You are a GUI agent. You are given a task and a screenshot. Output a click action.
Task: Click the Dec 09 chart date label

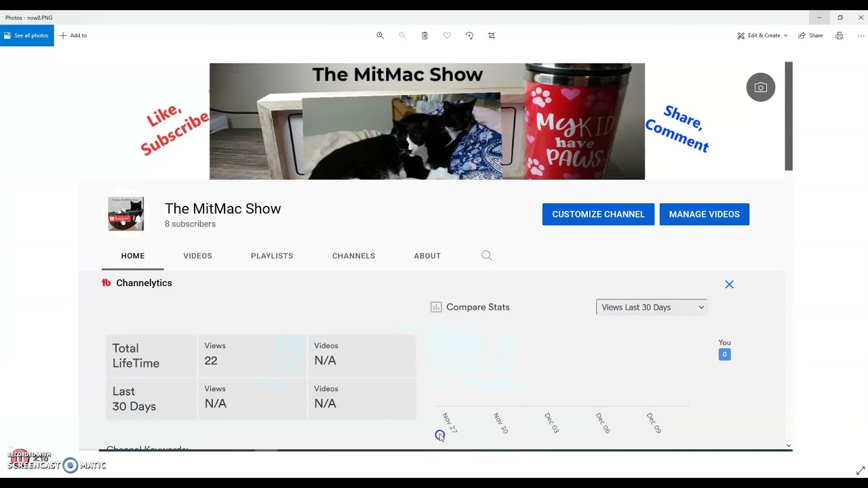(x=654, y=423)
